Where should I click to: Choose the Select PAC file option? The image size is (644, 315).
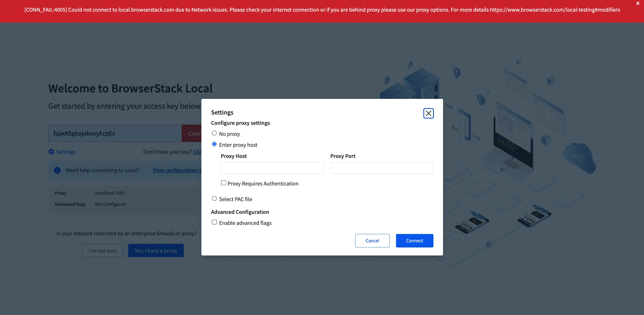coord(214,198)
